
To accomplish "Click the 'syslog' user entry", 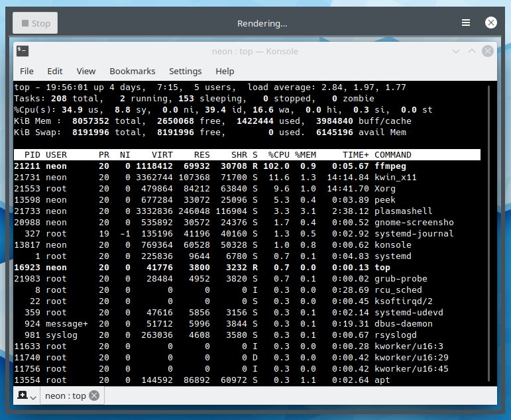I will pos(62,335).
